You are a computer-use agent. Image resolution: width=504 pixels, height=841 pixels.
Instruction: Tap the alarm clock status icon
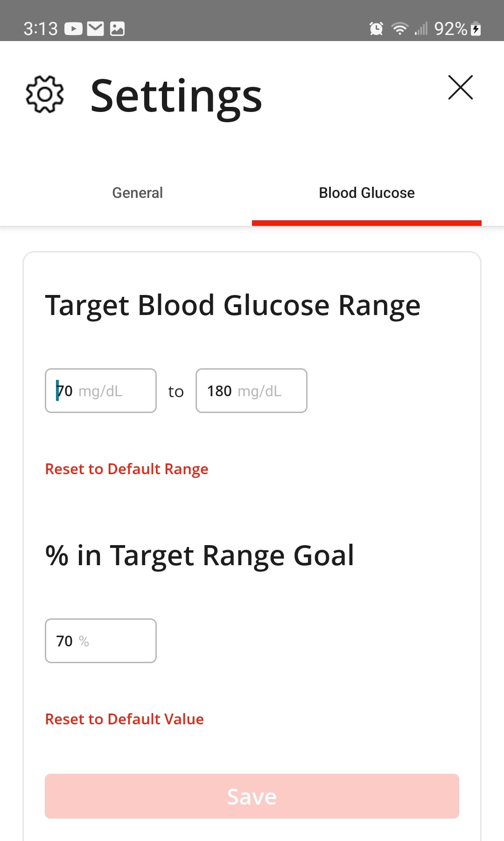[x=376, y=29]
